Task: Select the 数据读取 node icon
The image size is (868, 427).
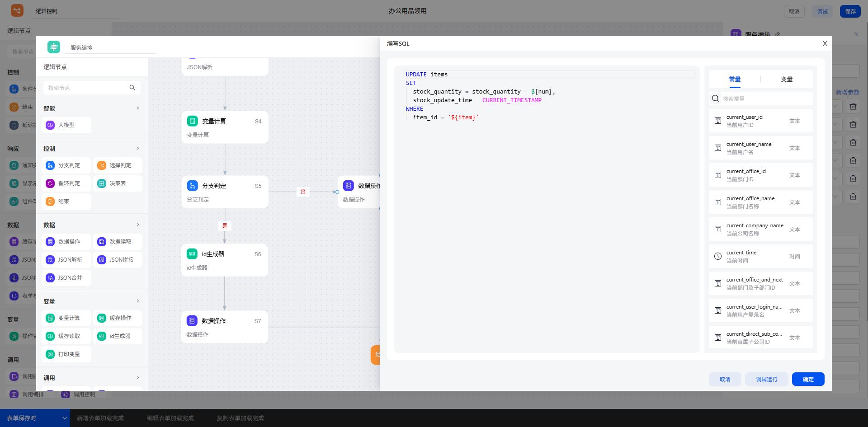Action: coord(102,242)
